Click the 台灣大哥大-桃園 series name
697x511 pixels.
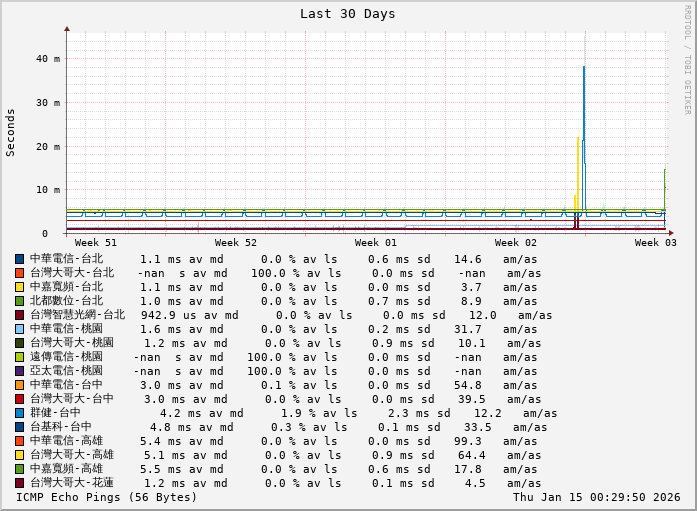click(x=72, y=343)
